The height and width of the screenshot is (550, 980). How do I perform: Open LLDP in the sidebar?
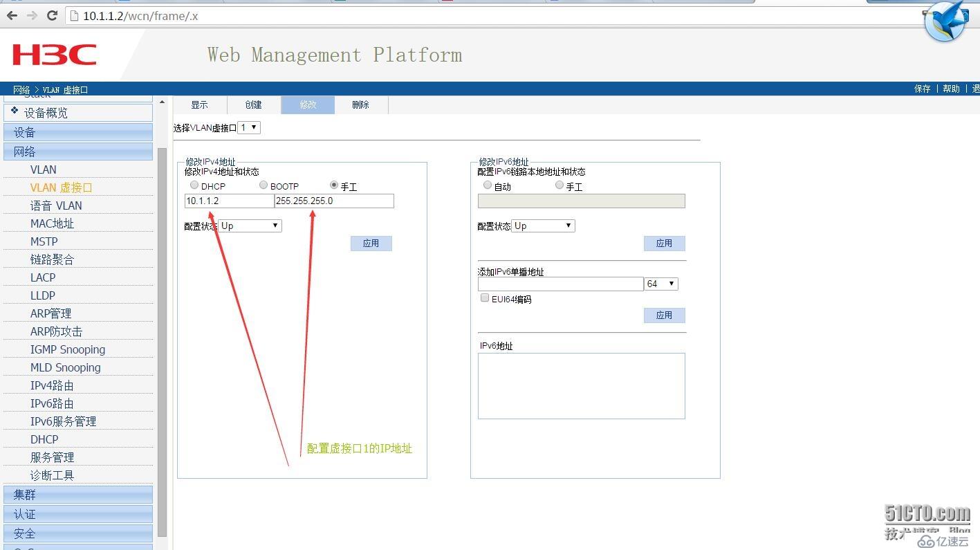[x=43, y=295]
